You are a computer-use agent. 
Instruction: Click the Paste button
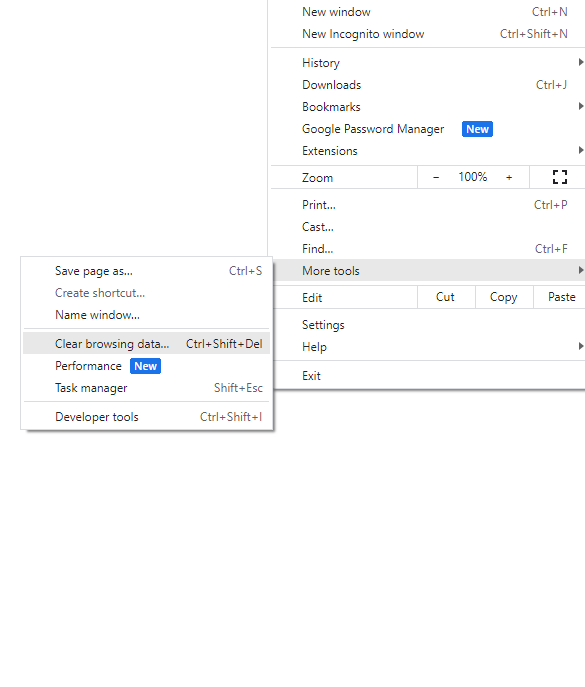coord(561,297)
